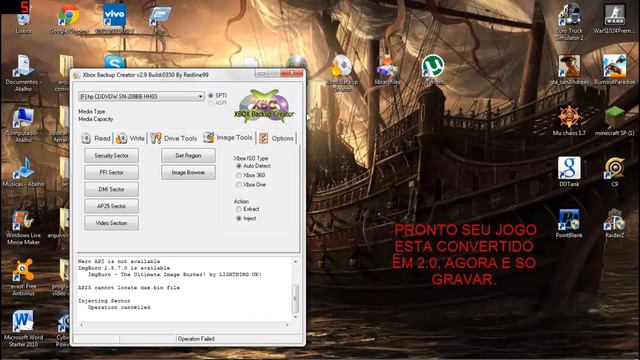
Task: Open the desktop shortcut right of vivo
Action: click(x=160, y=18)
